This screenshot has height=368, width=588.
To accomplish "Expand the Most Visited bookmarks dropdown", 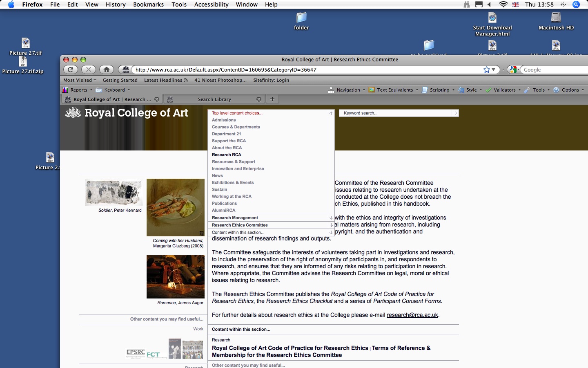I will coord(80,80).
